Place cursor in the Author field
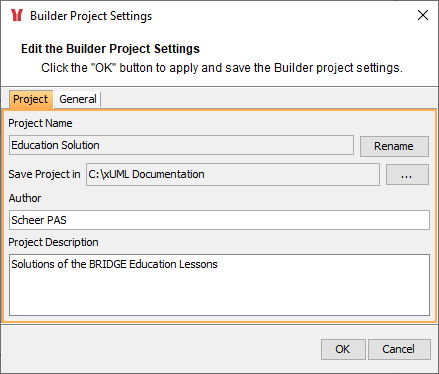This screenshot has width=439, height=374. tap(219, 220)
